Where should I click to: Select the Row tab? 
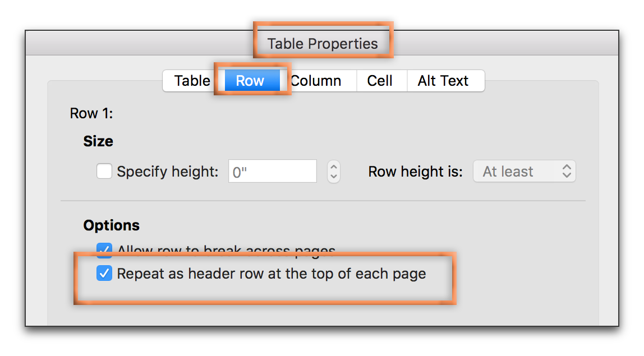(250, 81)
